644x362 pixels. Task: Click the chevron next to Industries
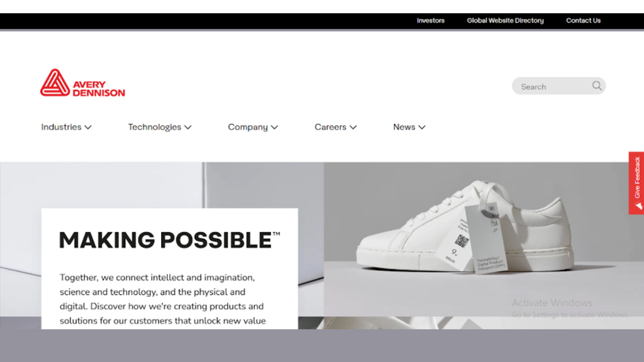pos(88,127)
